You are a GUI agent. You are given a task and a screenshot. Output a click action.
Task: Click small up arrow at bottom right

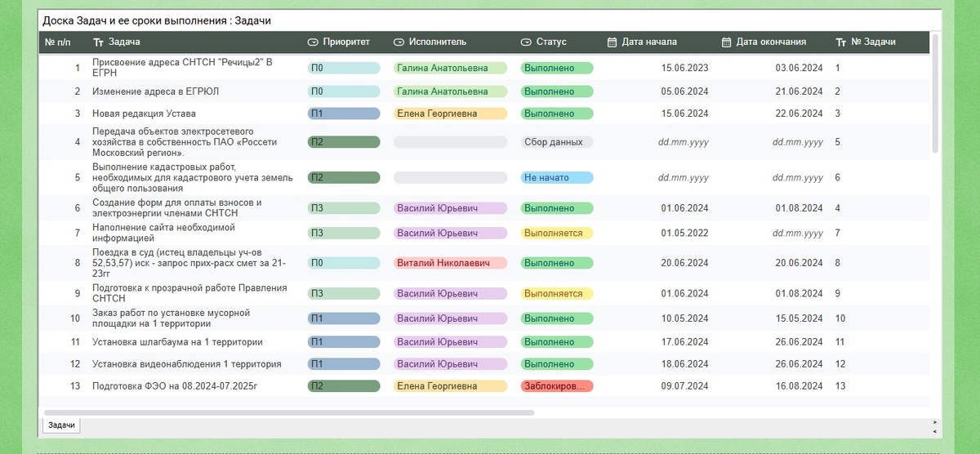pyautogui.click(x=935, y=422)
